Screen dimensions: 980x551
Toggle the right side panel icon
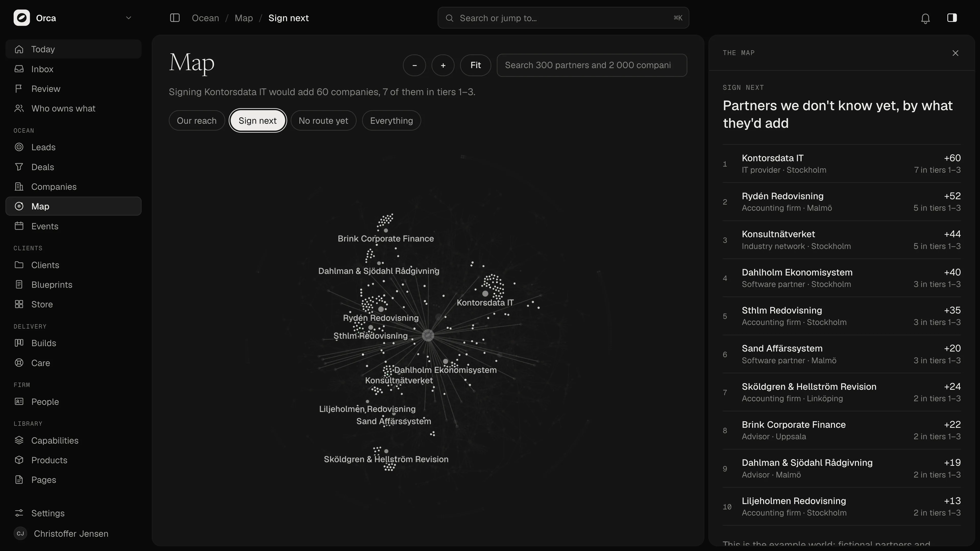tap(952, 18)
